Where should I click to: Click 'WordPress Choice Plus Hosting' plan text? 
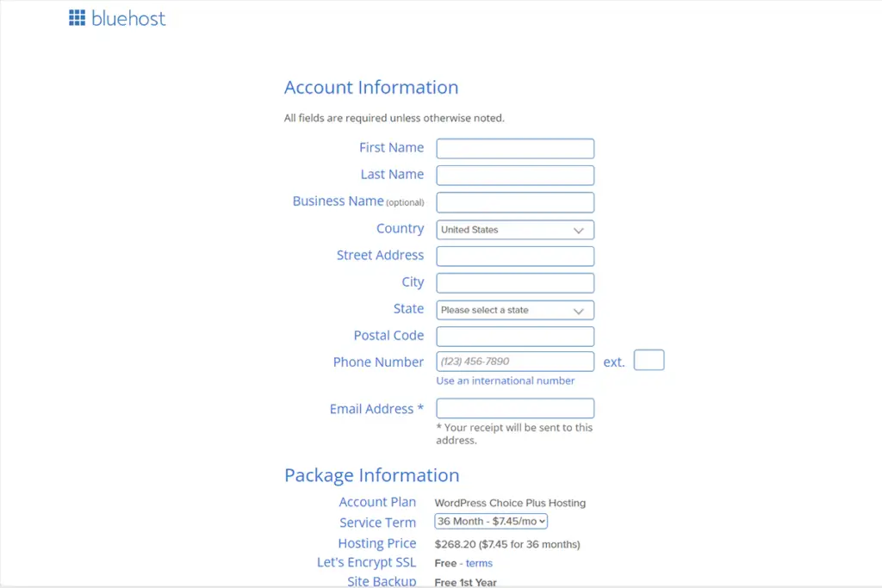click(x=510, y=503)
